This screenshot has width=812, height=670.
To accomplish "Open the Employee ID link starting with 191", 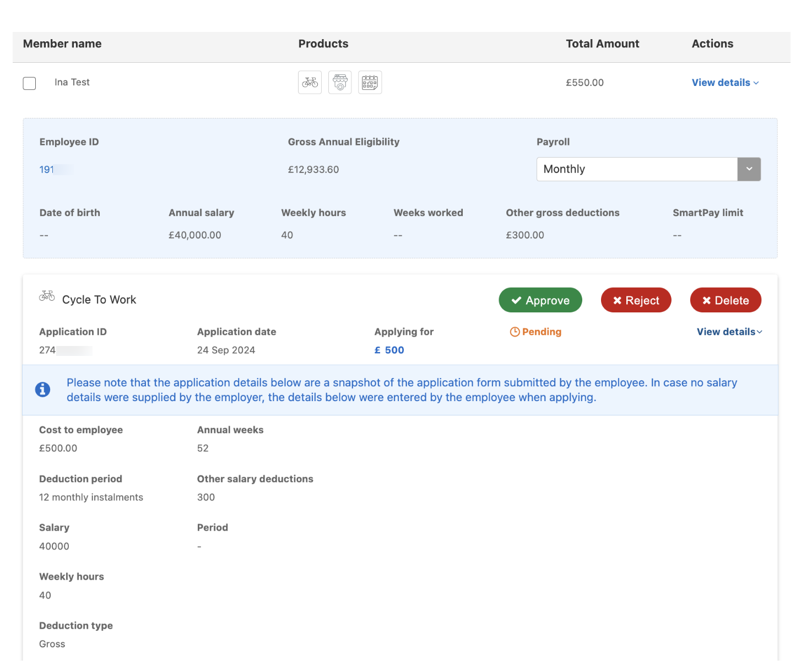I will [47, 170].
